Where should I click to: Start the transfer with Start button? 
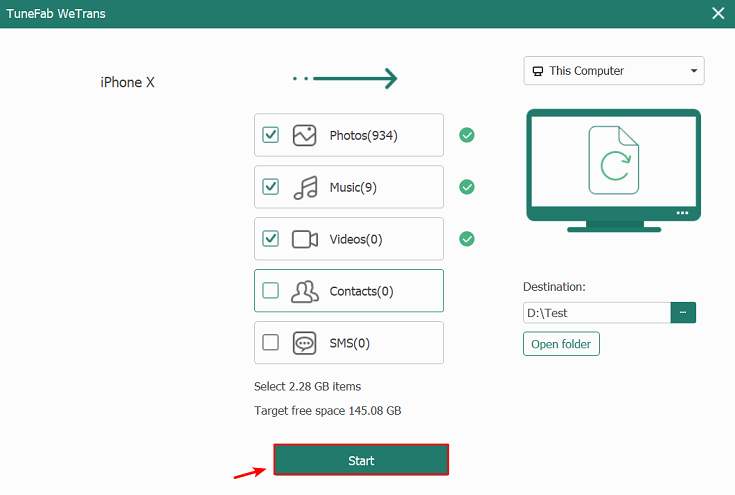point(361,460)
